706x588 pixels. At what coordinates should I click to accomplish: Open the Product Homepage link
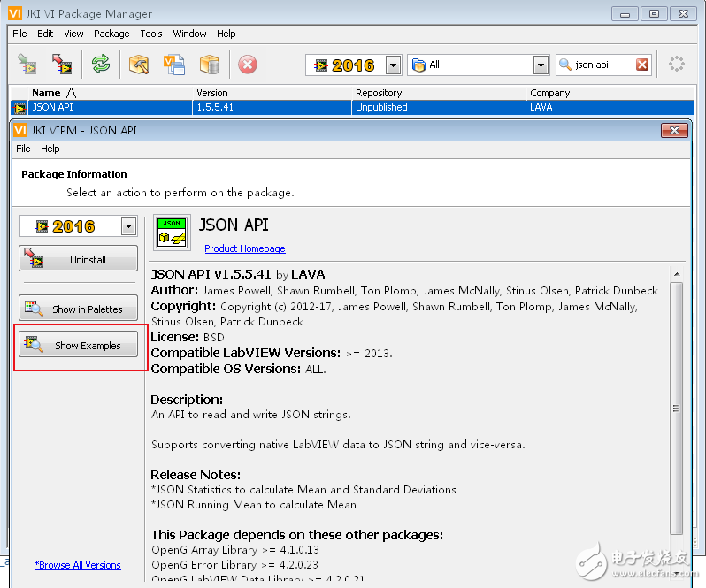[245, 248]
